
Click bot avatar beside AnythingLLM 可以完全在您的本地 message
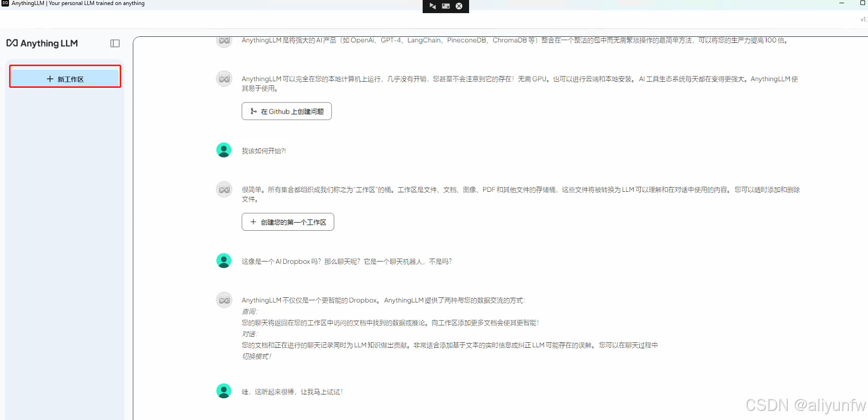coord(224,78)
